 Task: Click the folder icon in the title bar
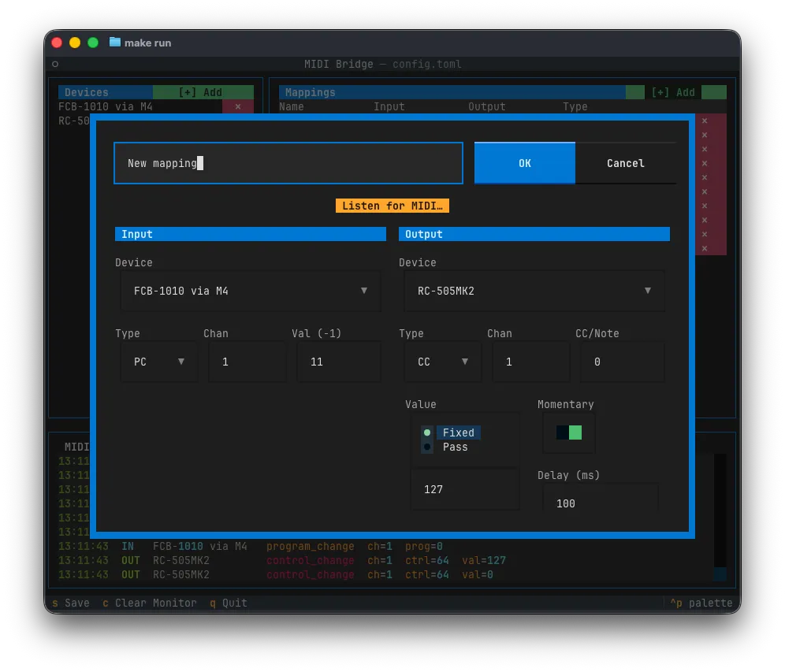pos(114,42)
